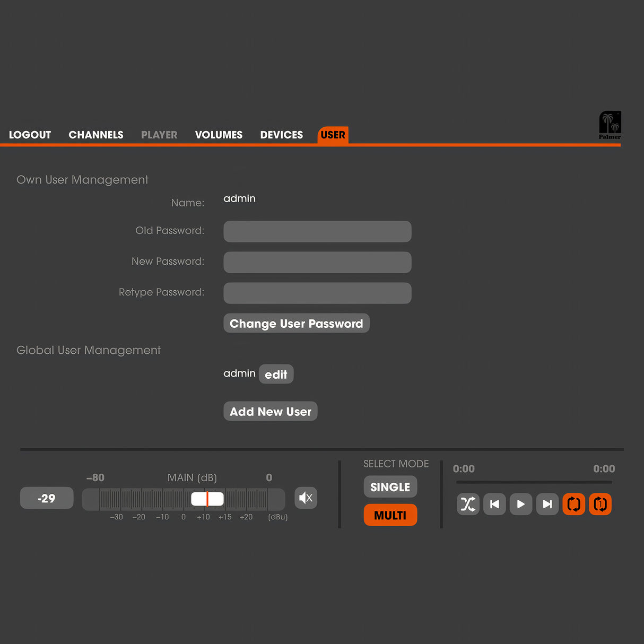Screen dimensions: 644x644
Task: Focus the Old Password field
Action: pyautogui.click(x=317, y=231)
